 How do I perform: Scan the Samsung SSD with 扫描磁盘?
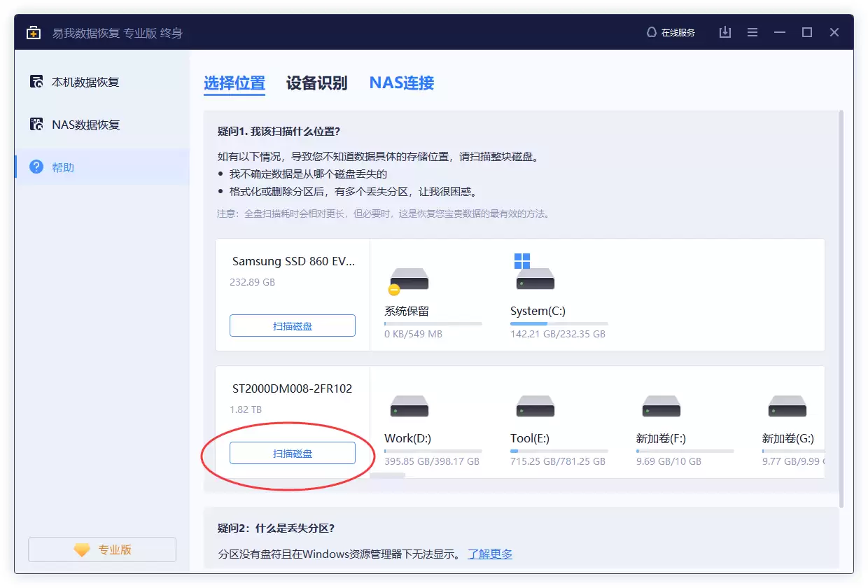tap(292, 325)
